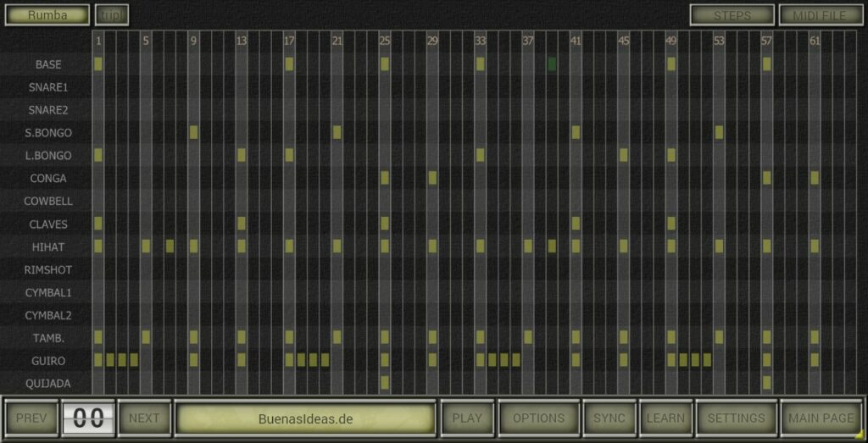The height and width of the screenshot is (443, 868).
Task: Toggle the HIHAT note at step 7
Action: 170,246
